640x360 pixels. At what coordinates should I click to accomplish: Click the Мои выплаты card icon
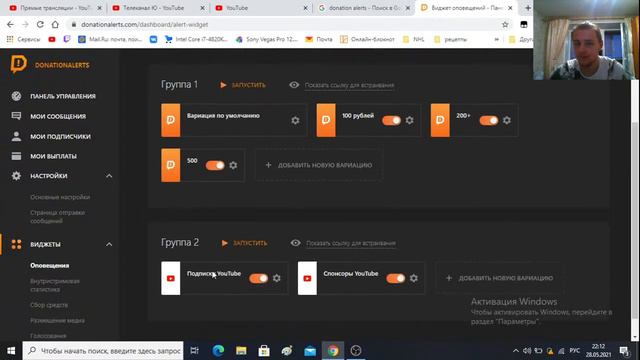(16, 156)
